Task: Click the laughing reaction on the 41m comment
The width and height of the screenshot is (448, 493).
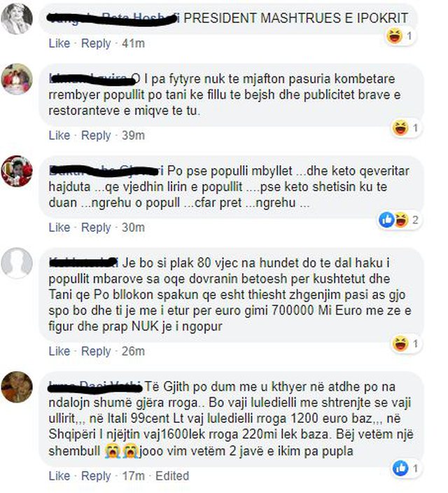Action: point(395,36)
